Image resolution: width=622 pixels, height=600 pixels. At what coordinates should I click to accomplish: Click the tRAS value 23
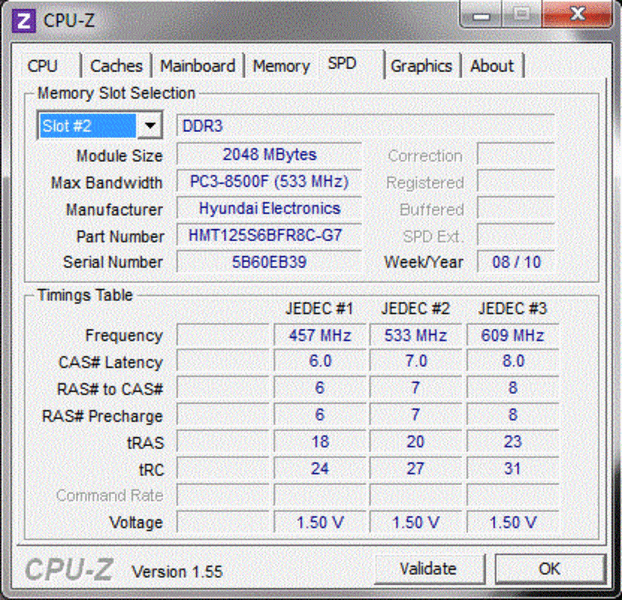pos(513,442)
